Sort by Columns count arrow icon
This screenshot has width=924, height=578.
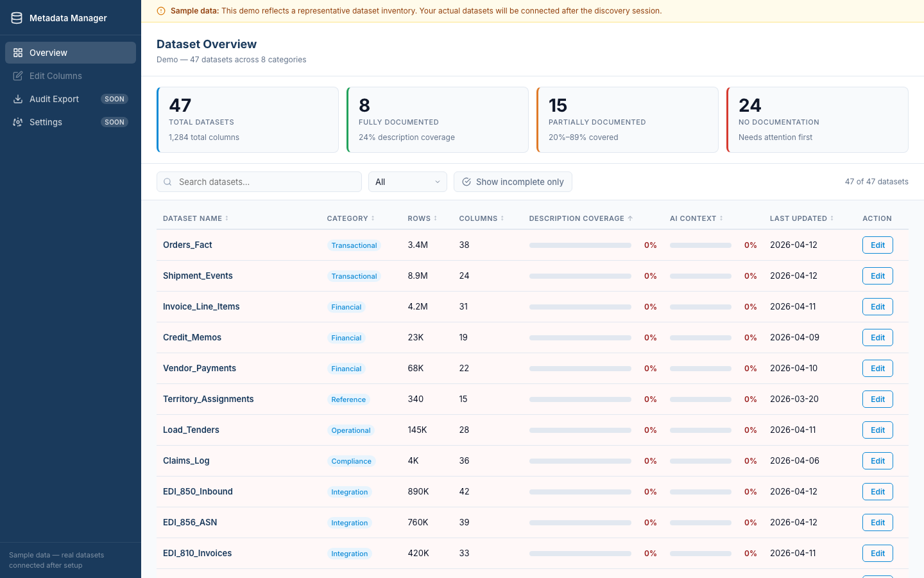tap(502, 218)
